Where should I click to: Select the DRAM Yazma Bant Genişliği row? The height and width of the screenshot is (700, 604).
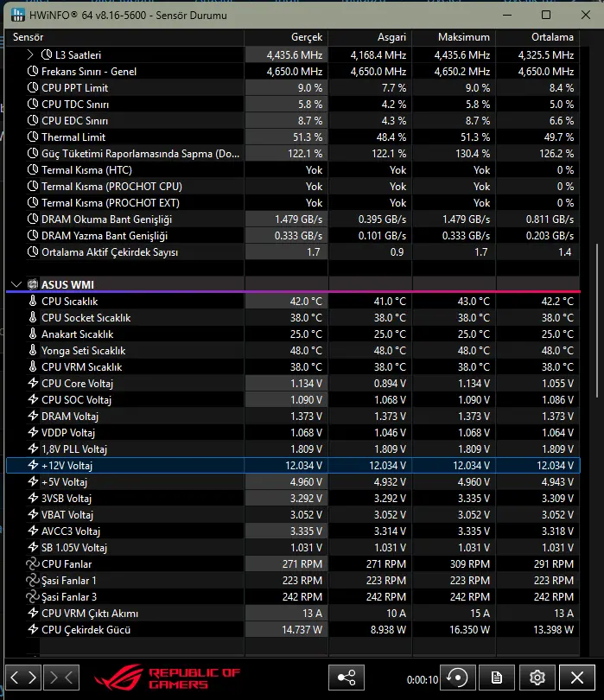coord(293,236)
